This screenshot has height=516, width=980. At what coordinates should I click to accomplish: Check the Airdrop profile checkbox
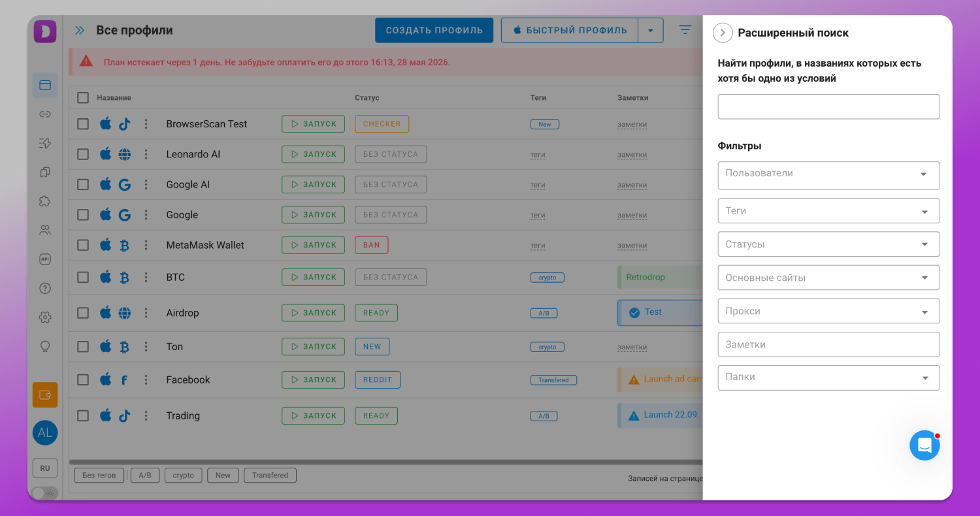click(x=83, y=313)
